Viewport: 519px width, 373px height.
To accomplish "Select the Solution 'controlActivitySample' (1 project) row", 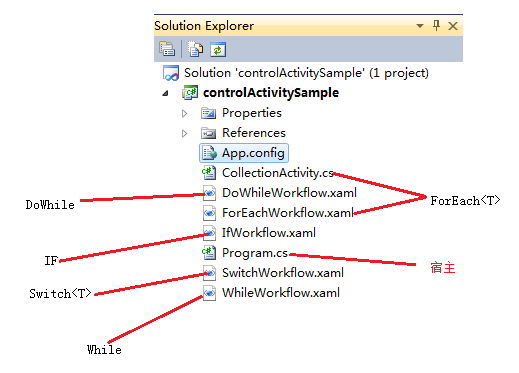I will tap(306, 73).
